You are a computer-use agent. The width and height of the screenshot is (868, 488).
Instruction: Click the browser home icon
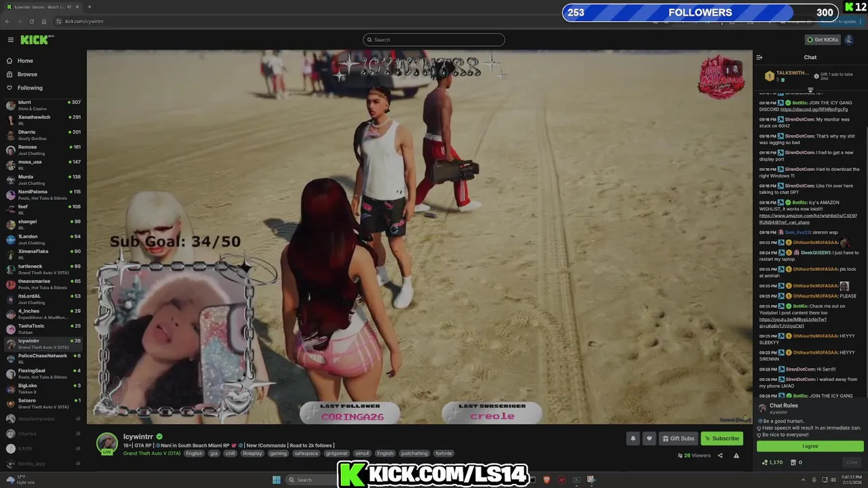coord(44,21)
